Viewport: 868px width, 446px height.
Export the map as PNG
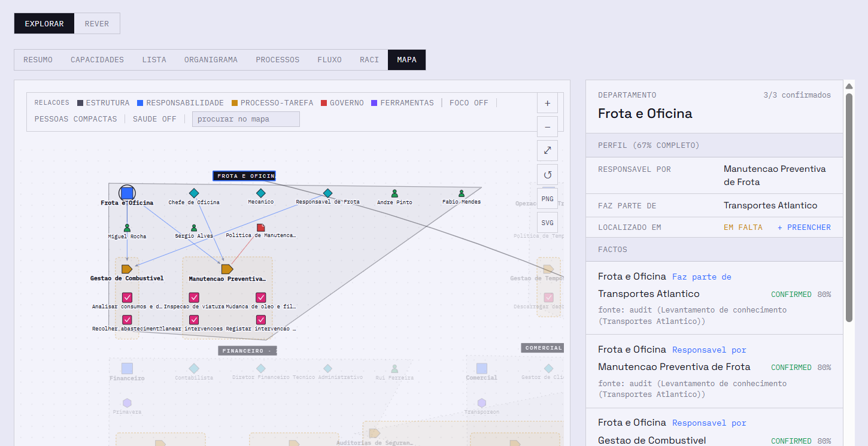pyautogui.click(x=547, y=199)
